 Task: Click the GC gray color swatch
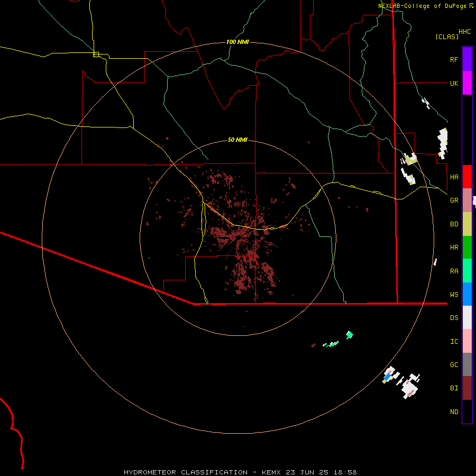coord(467,364)
